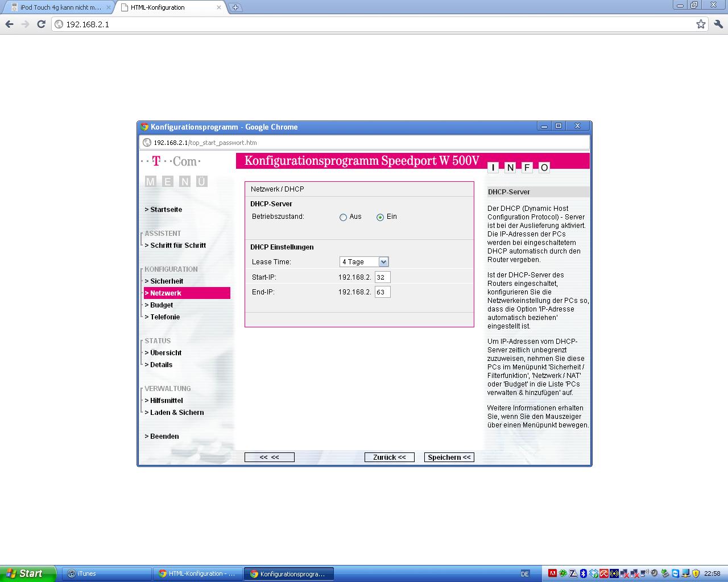Minimize the Konfigurationsprogramm popup window
The height and width of the screenshot is (582, 728).
544,126
